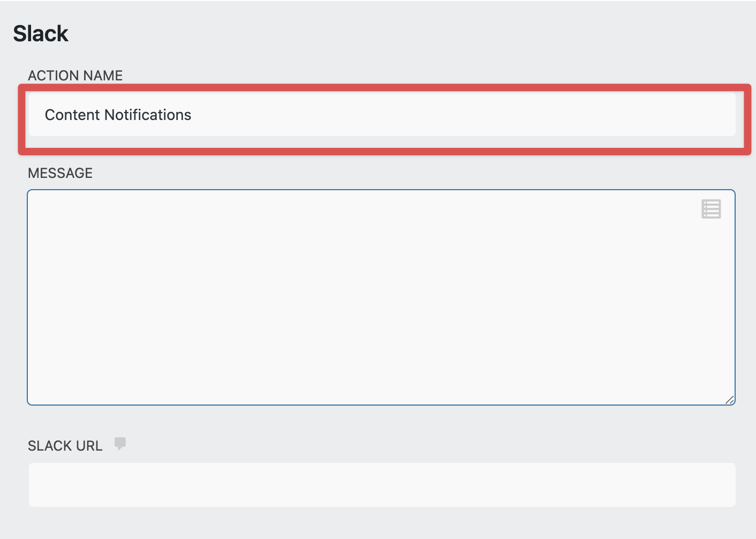The height and width of the screenshot is (539, 756).
Task: Click the Slack section heading
Action: [x=41, y=34]
